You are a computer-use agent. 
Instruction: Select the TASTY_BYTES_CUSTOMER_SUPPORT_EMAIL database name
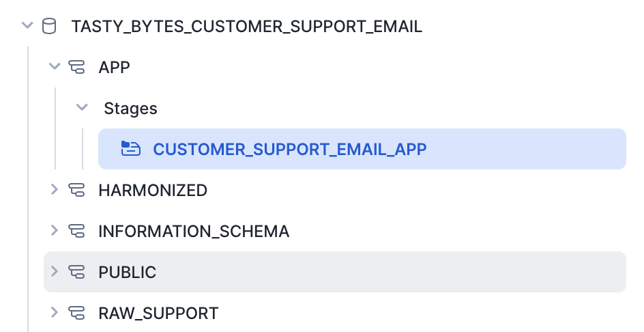[x=247, y=27]
